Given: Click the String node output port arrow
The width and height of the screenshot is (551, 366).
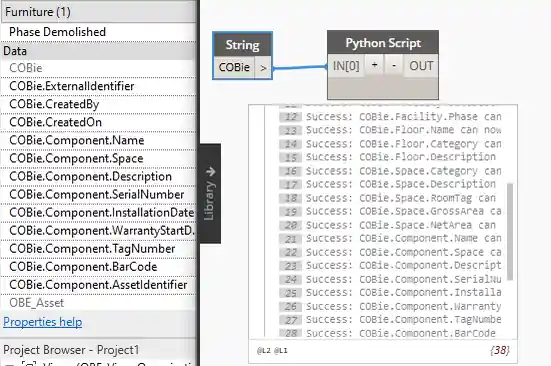Looking at the screenshot, I should coord(263,67).
